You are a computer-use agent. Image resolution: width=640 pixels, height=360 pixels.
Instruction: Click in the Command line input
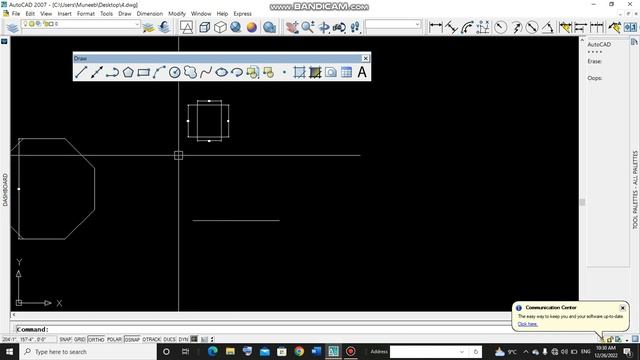click(x=261, y=329)
